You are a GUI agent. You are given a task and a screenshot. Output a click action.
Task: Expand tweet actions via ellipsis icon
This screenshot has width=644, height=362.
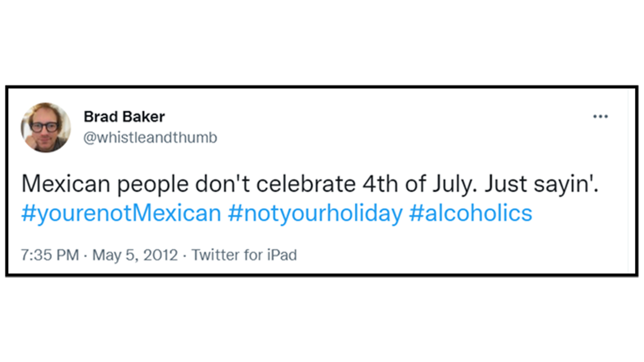[x=600, y=116]
